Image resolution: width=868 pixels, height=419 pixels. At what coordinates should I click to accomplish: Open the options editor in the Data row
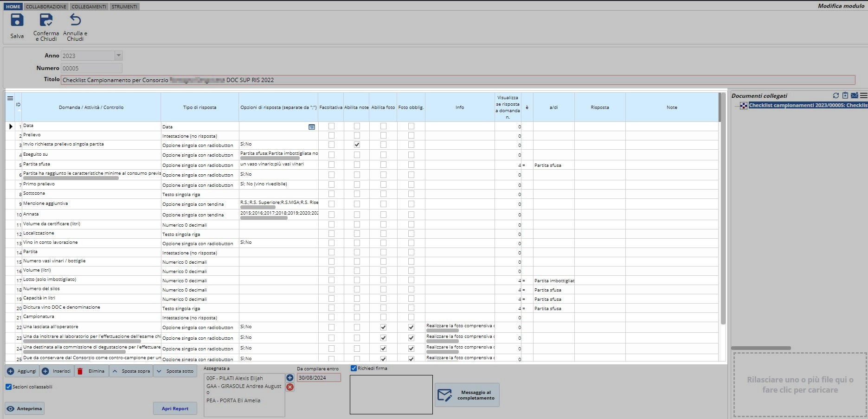tap(312, 127)
